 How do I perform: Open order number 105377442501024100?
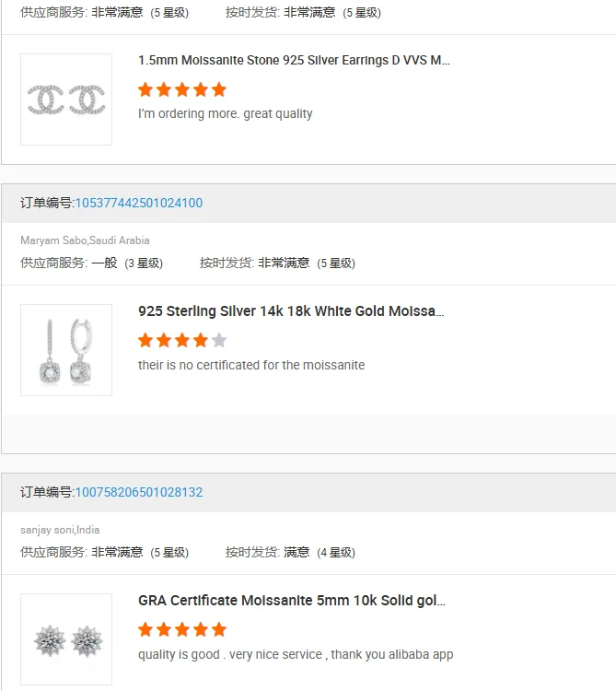coord(138,203)
